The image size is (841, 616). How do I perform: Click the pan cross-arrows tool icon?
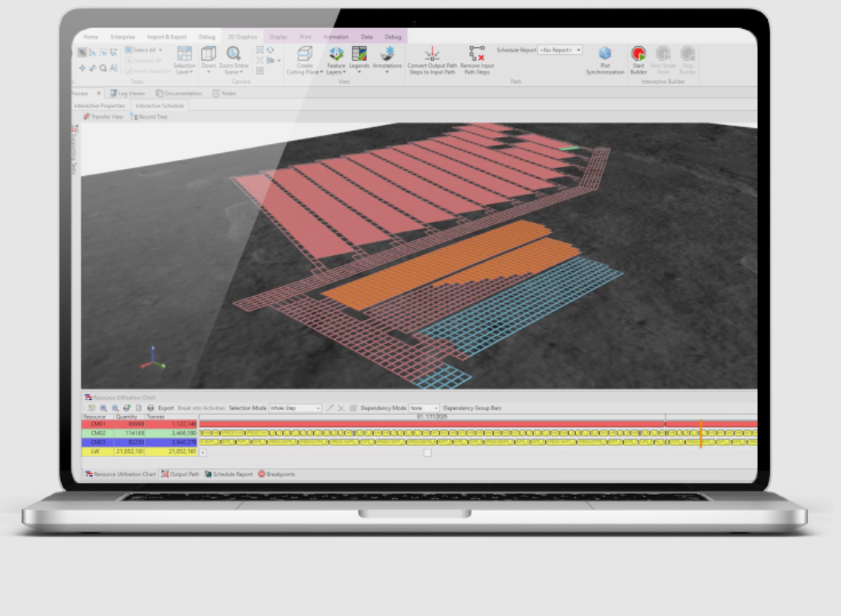pyautogui.click(x=82, y=68)
